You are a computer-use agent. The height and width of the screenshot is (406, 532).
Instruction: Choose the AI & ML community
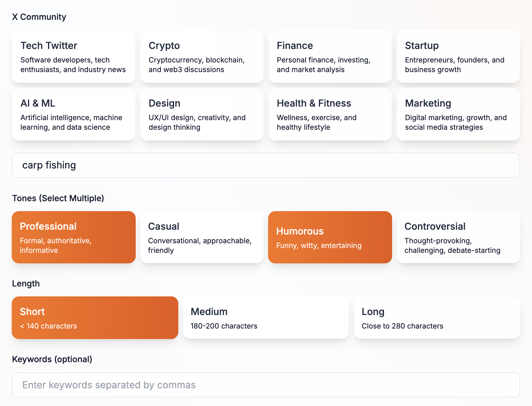click(74, 114)
